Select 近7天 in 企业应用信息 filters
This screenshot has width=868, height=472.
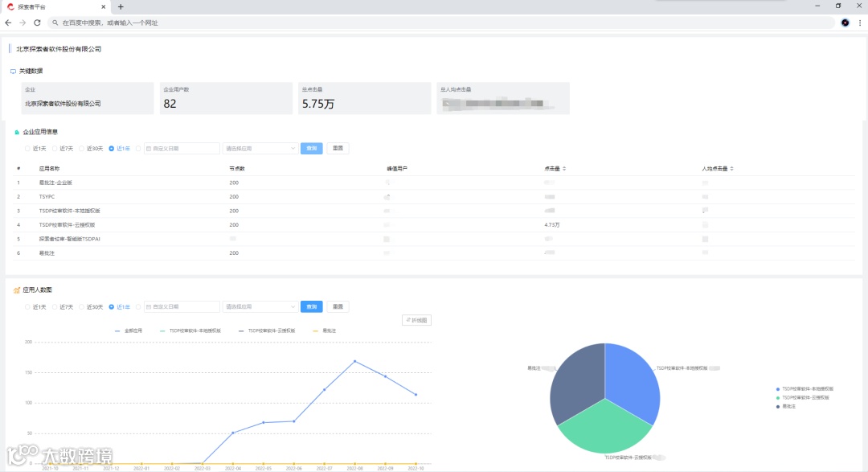pyautogui.click(x=63, y=149)
